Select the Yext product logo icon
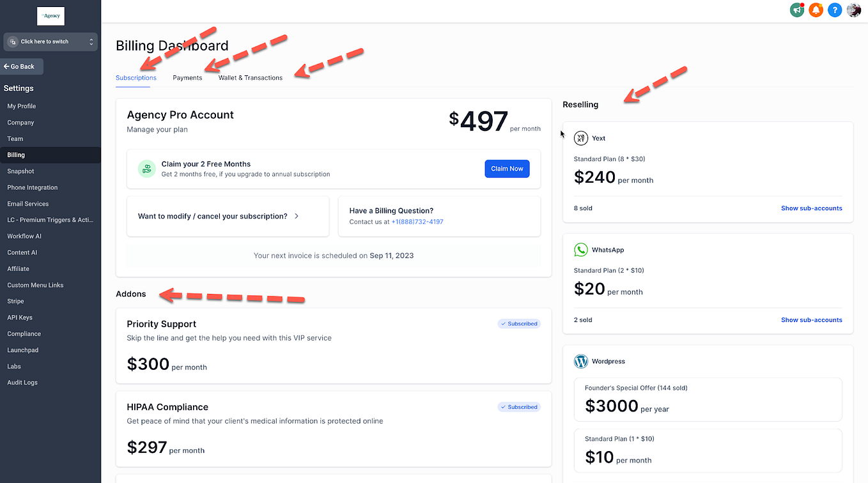The width and height of the screenshot is (868, 483). tap(580, 138)
